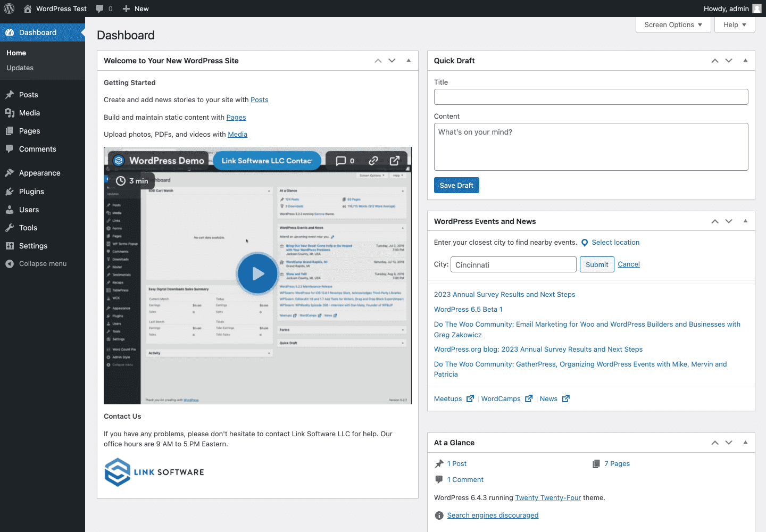Open video in new tab icon
This screenshot has height=532, width=766.
coord(395,161)
